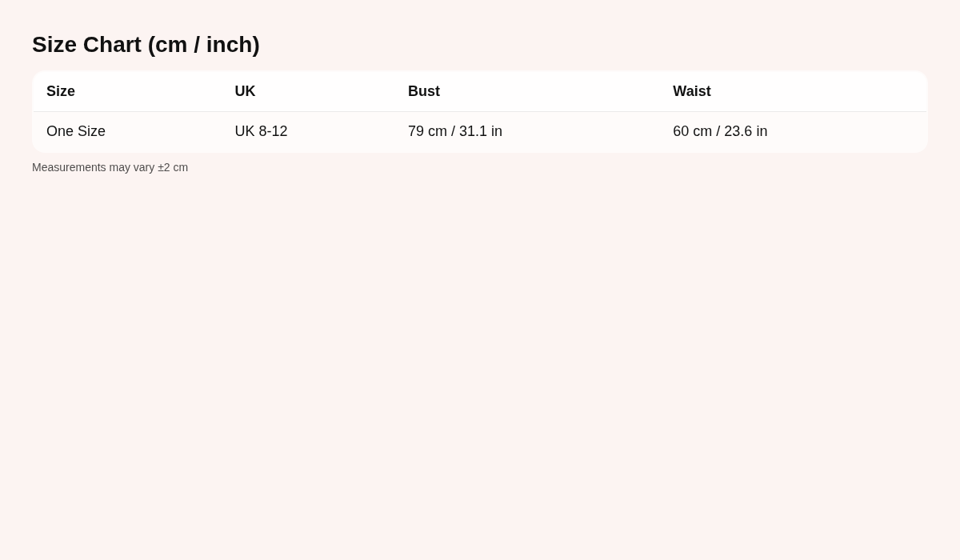Click the word One in size cell
The width and height of the screenshot is (960, 560).
point(60,131)
